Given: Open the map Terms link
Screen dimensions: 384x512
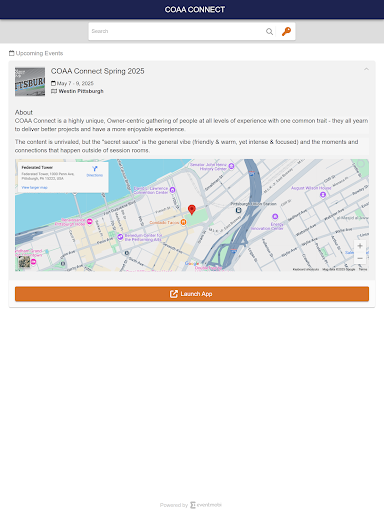Looking at the screenshot, I should [x=363, y=269].
